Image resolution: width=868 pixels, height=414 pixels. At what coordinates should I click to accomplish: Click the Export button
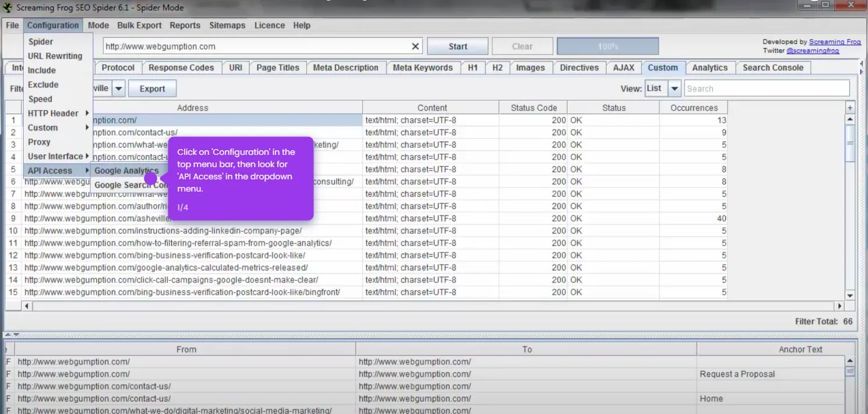[152, 89]
